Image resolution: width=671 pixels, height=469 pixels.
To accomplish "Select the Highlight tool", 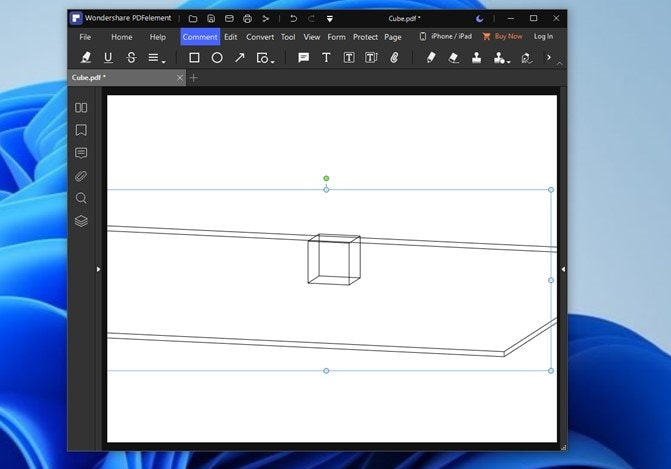I will point(86,58).
